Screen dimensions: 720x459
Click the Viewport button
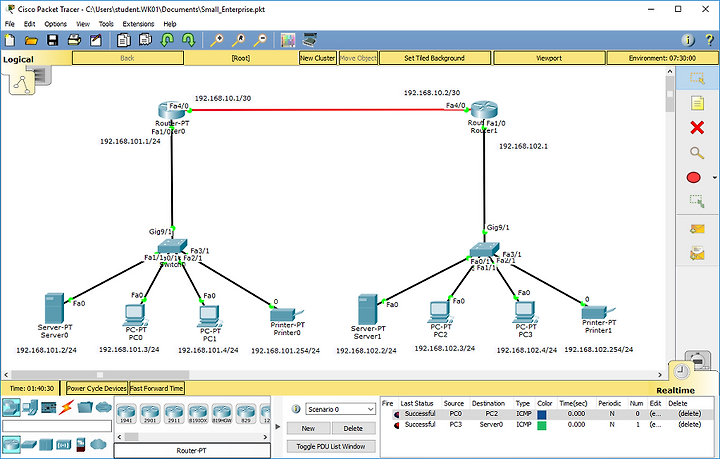549,58
